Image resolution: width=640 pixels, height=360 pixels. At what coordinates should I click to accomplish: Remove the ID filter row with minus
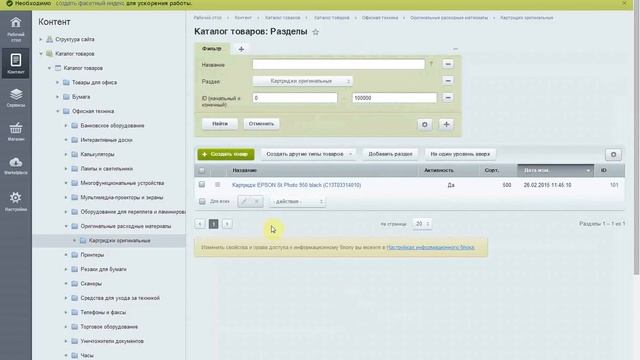coord(448,98)
